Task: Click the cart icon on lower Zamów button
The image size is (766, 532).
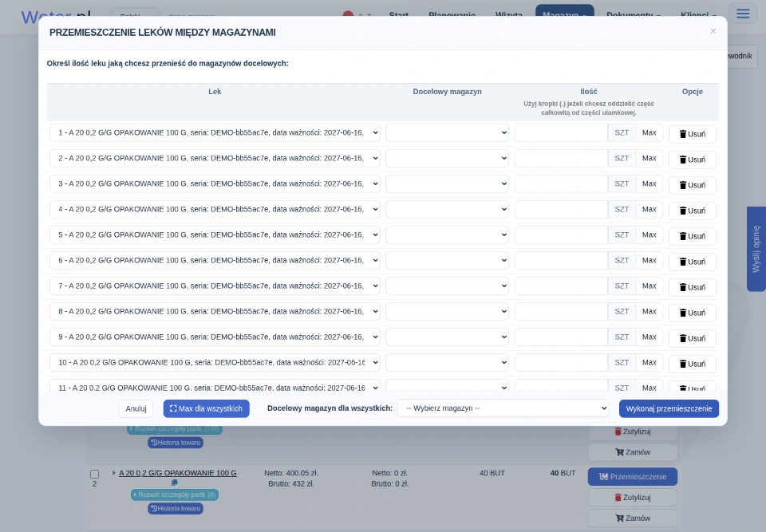Action: [619, 518]
